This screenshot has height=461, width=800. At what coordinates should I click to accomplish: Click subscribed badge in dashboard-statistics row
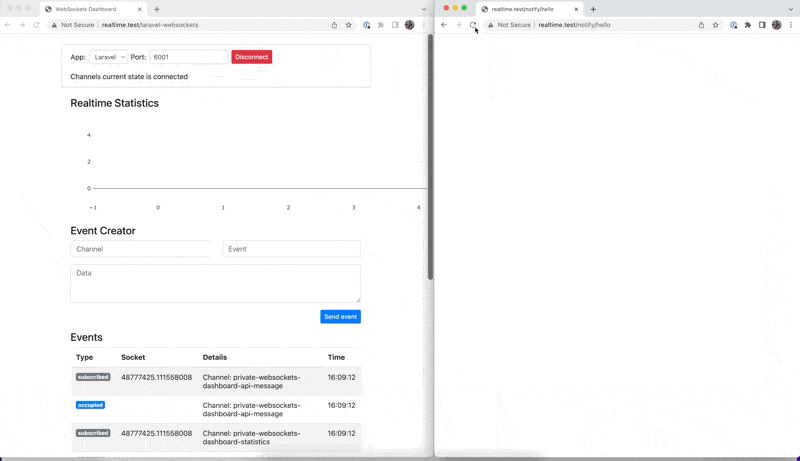tap(93, 433)
